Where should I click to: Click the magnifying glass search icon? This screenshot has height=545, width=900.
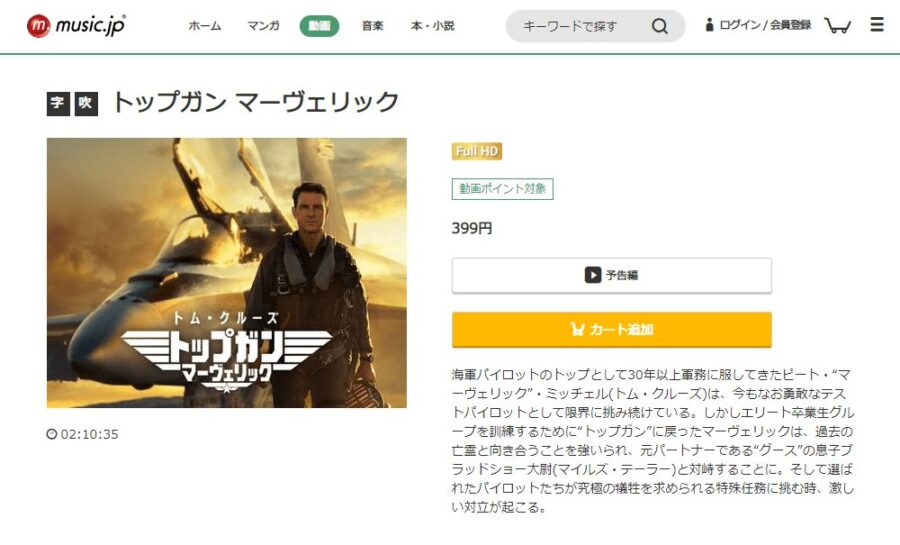[660, 26]
